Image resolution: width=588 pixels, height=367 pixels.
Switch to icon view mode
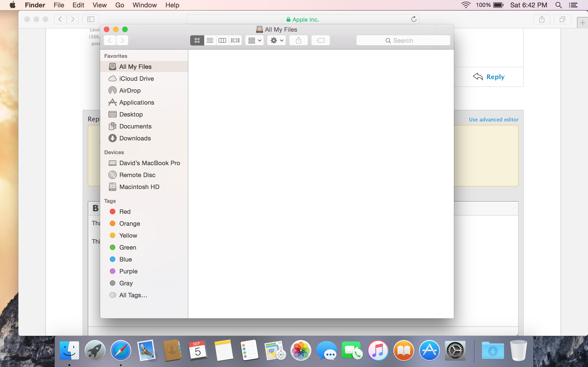(x=197, y=40)
